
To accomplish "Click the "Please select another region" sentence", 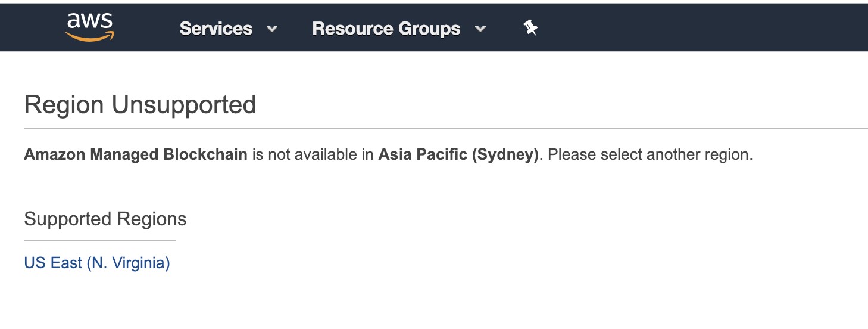I will tap(650, 155).
